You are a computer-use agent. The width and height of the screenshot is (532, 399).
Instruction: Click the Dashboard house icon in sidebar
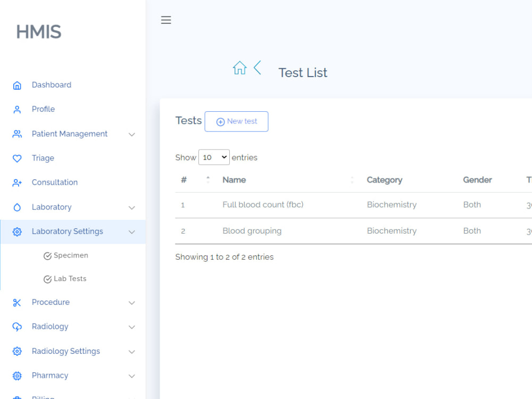pyautogui.click(x=17, y=85)
